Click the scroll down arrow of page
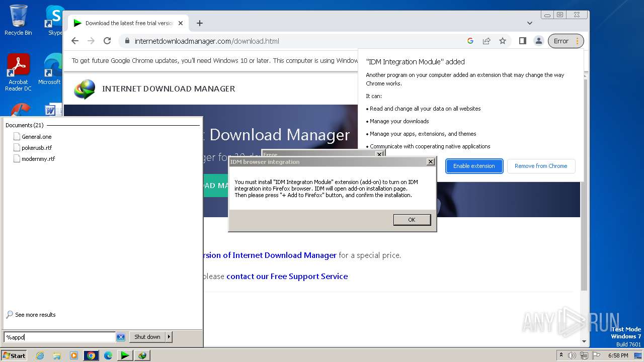This screenshot has width=644, height=362. click(584, 342)
